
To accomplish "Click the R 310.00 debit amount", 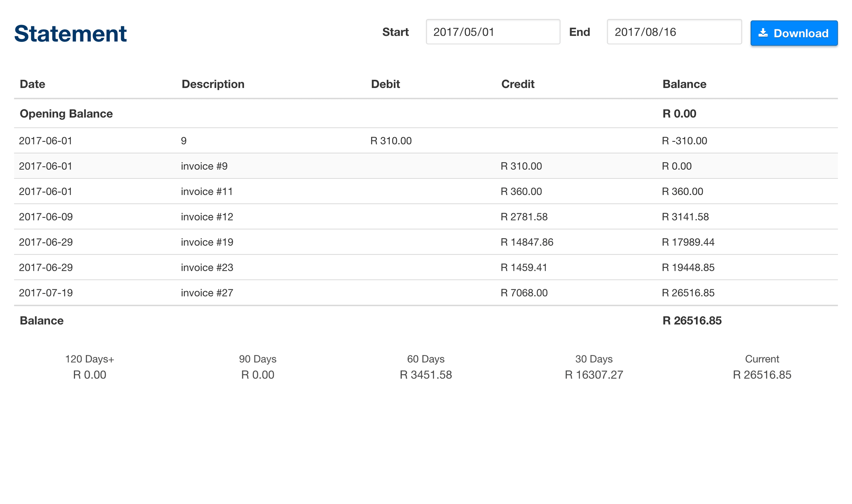I will click(x=391, y=141).
